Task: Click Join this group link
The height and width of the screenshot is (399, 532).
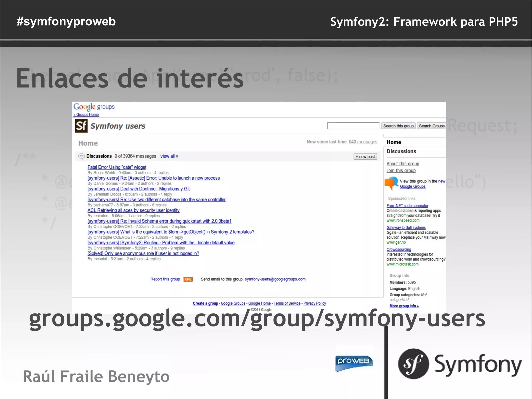Action: (x=401, y=171)
